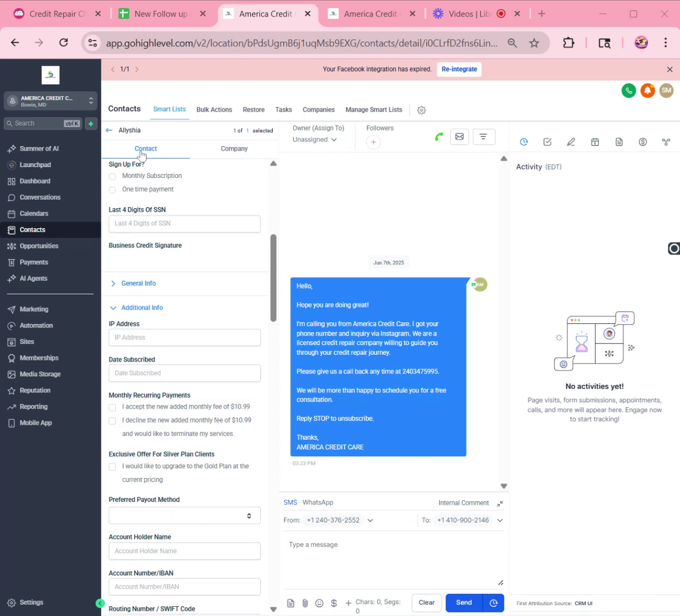This screenshot has height=616, width=680.
Task: Select the SMS channel tab
Action: [x=290, y=502]
